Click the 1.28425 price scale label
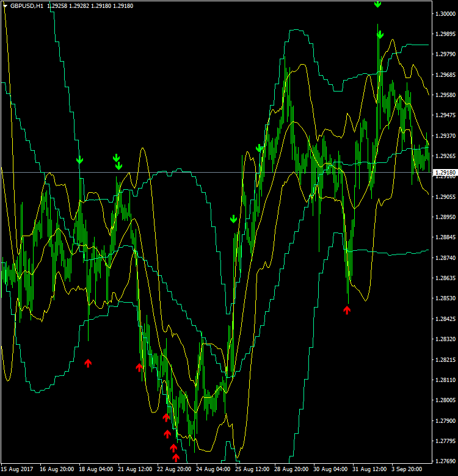This screenshot has height=476, width=458. (x=445, y=319)
